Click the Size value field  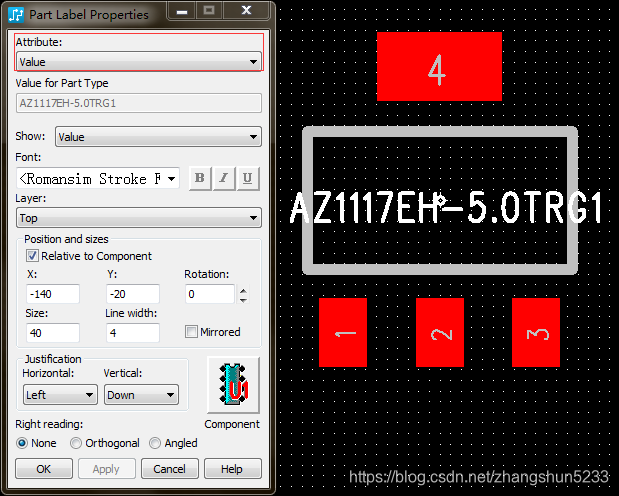click(x=53, y=333)
